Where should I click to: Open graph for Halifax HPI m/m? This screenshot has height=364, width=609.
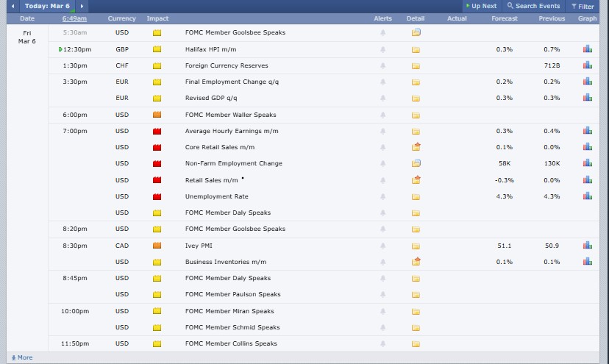click(587, 49)
